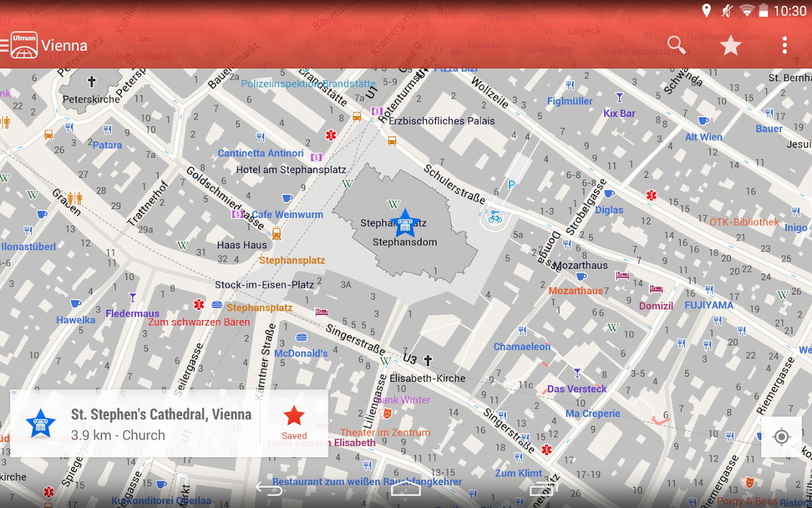Open the saved places star icon
Screen dimensions: 812x508
731,45
